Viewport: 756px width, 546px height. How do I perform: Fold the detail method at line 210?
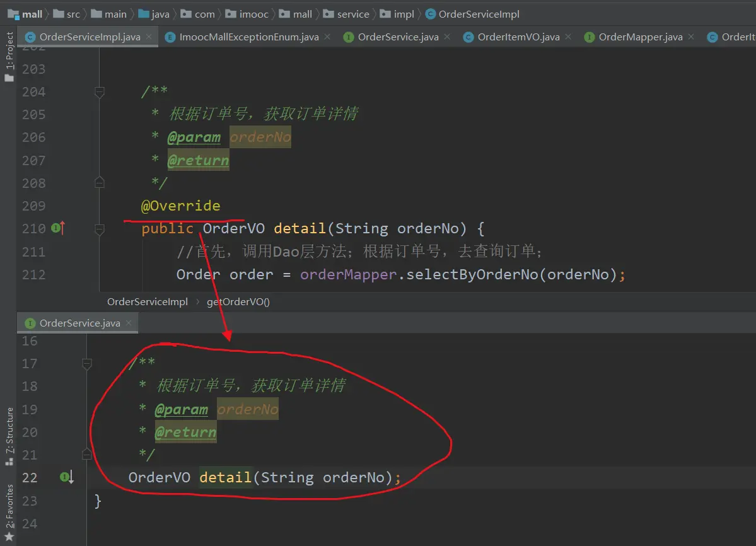(x=99, y=228)
